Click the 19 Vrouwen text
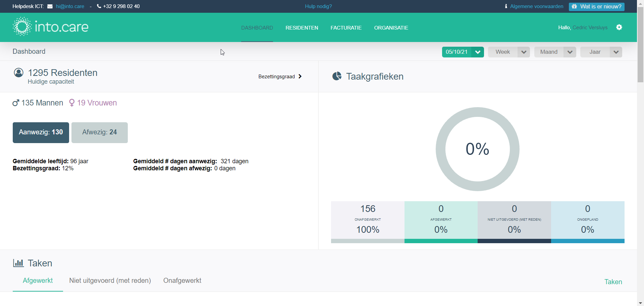The height and width of the screenshot is (306, 644). (97, 103)
